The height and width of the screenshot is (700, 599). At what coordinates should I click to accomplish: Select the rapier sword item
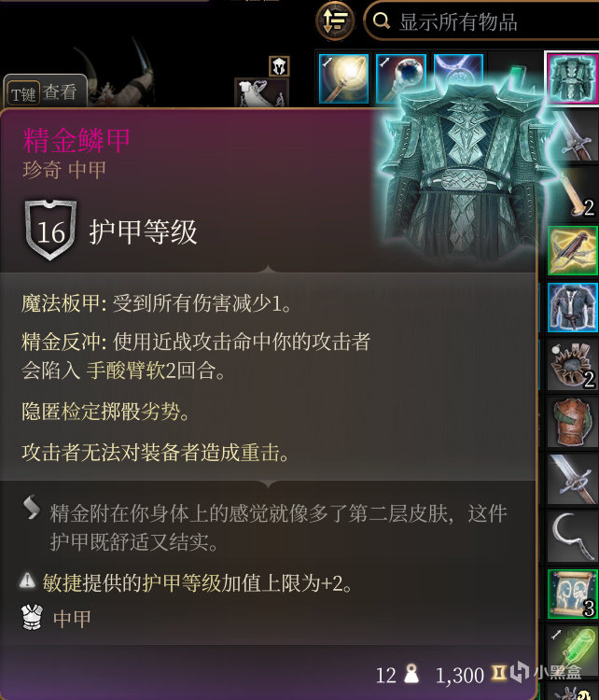click(x=573, y=479)
